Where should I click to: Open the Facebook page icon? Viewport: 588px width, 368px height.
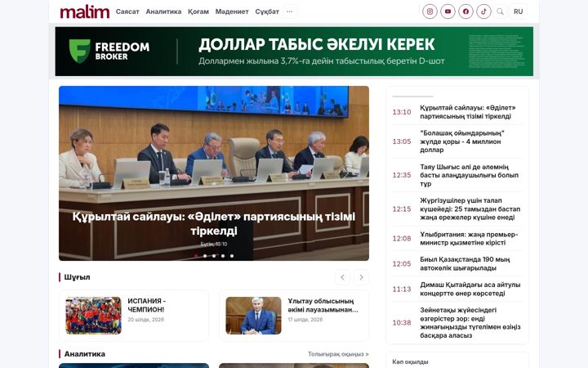coord(465,11)
